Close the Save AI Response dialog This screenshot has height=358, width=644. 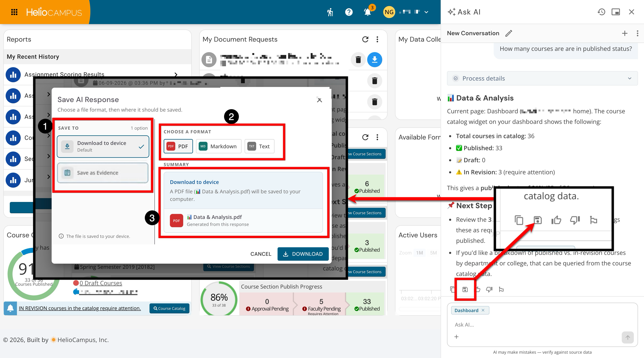(319, 100)
